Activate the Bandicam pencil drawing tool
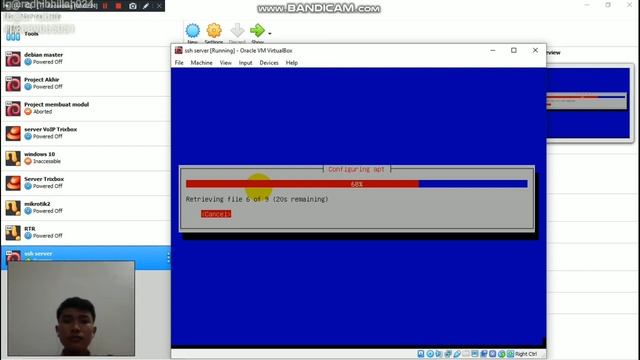This screenshot has height=360, width=640. click(x=146, y=6)
